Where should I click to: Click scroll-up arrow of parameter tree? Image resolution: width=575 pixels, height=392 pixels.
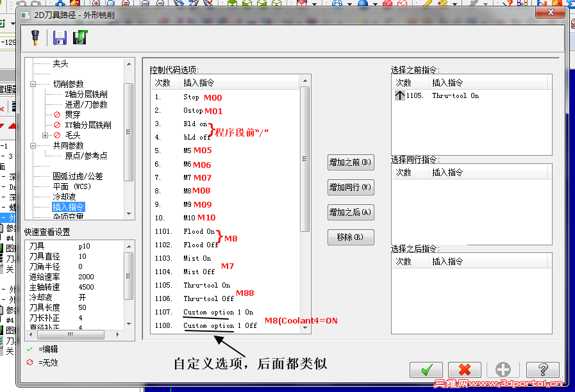129,64
